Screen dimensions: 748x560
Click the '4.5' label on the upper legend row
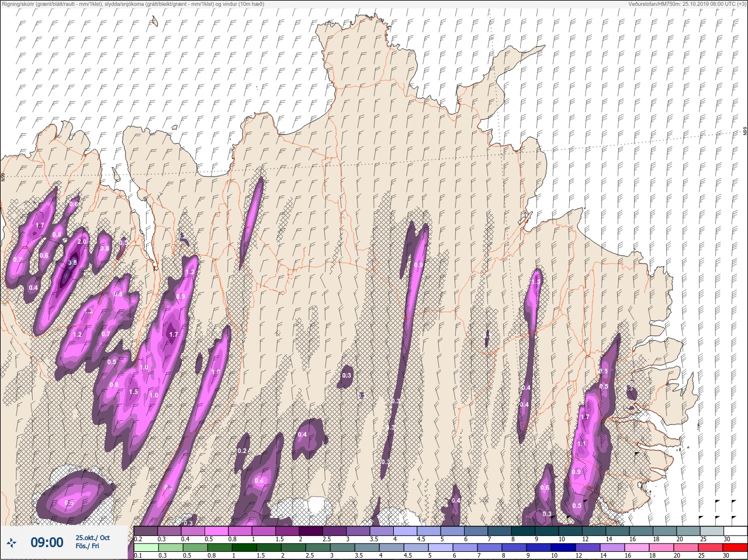coord(421,539)
